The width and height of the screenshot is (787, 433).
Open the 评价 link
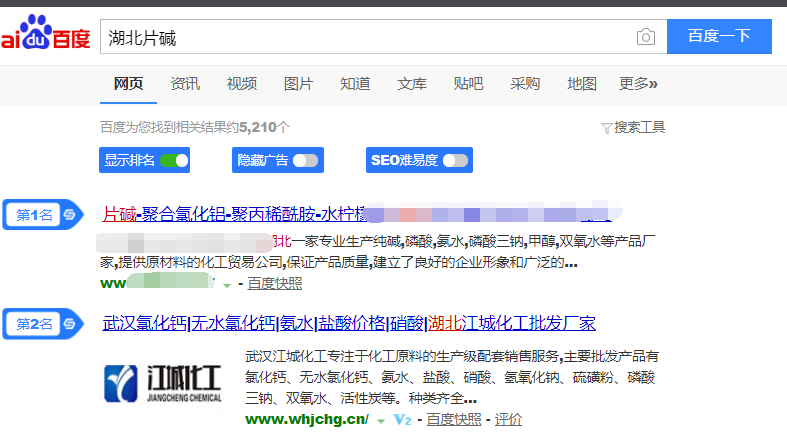(x=508, y=419)
